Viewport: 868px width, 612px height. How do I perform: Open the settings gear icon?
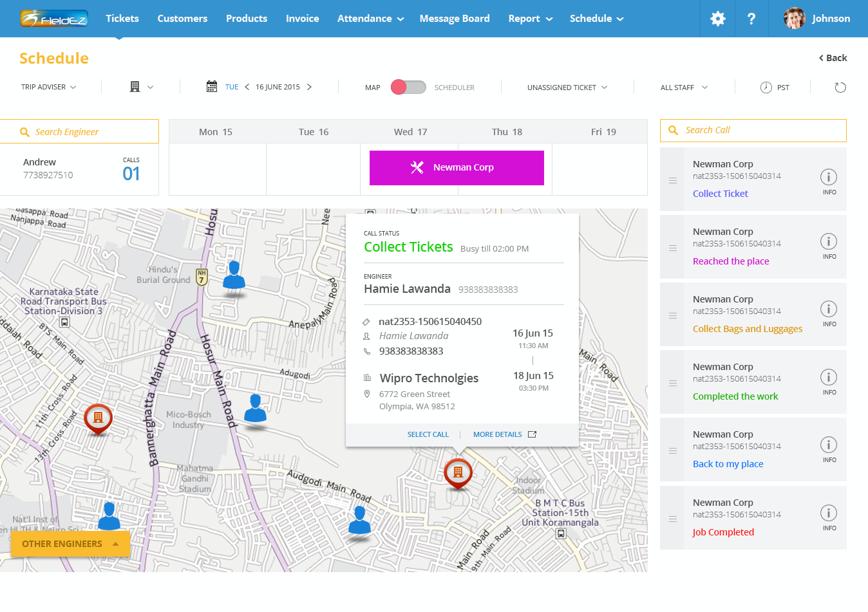pos(717,19)
